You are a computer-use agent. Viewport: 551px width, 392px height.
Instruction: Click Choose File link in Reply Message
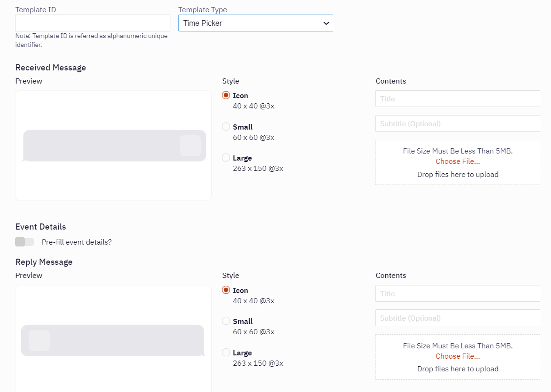coord(458,356)
